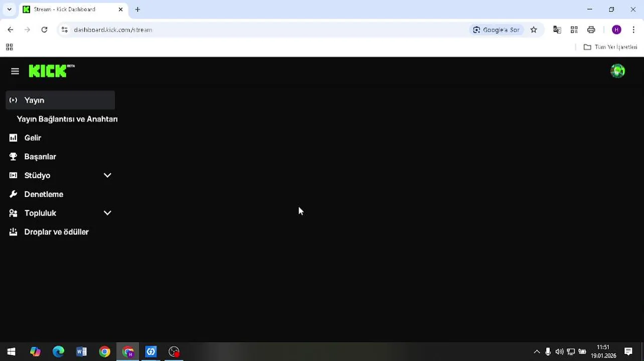Open Chrome profile H avatar
The image size is (644, 361).
616,30
